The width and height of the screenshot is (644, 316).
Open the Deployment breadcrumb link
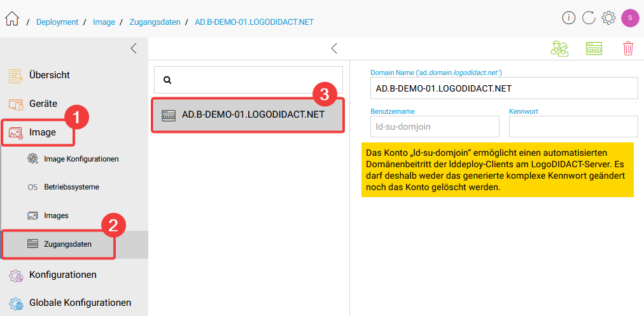pyautogui.click(x=57, y=22)
